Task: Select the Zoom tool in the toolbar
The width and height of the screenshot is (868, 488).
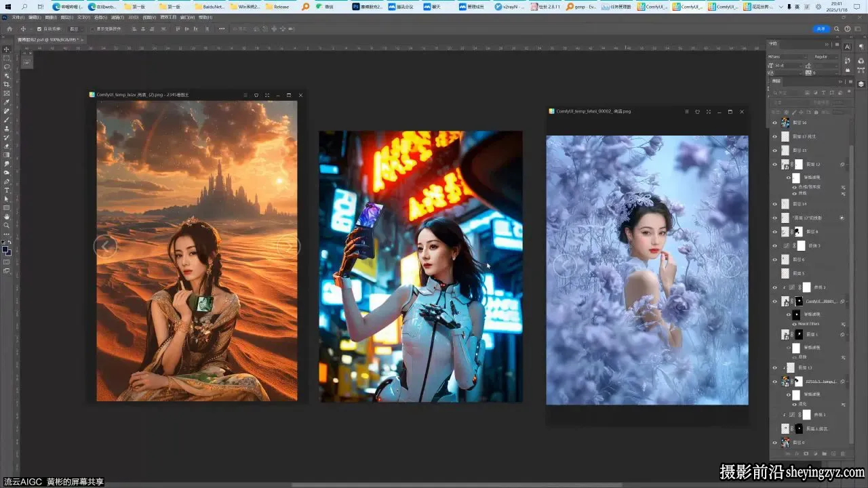Action: click(x=7, y=225)
